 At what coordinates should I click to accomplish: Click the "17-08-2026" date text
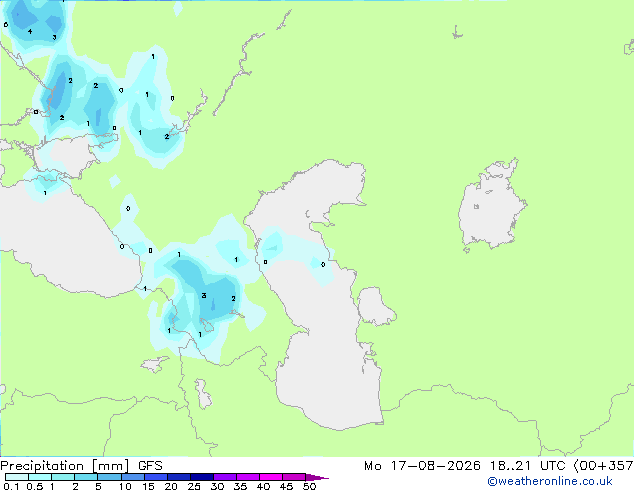(435, 466)
